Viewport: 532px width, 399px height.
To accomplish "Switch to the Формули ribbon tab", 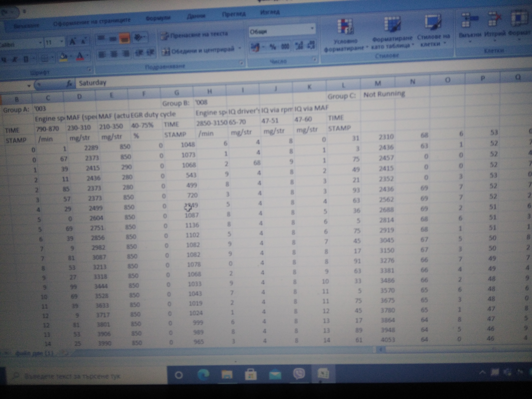I will (158, 18).
